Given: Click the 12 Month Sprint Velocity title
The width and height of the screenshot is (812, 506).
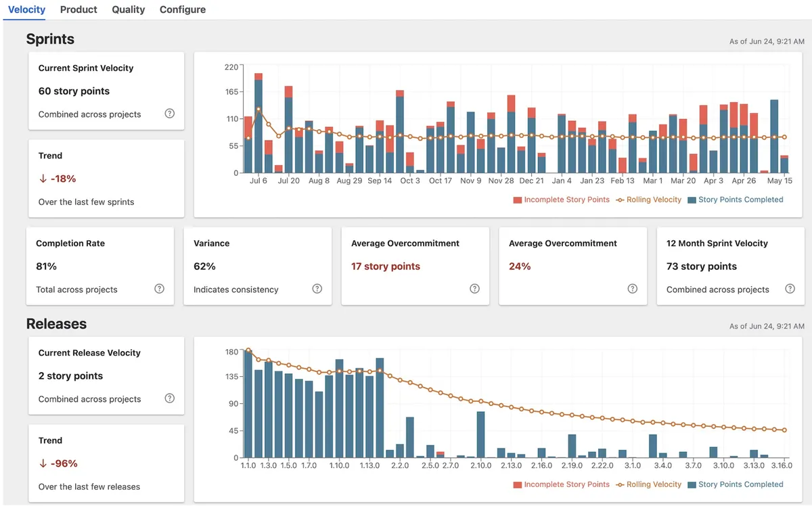Looking at the screenshot, I should pos(717,244).
